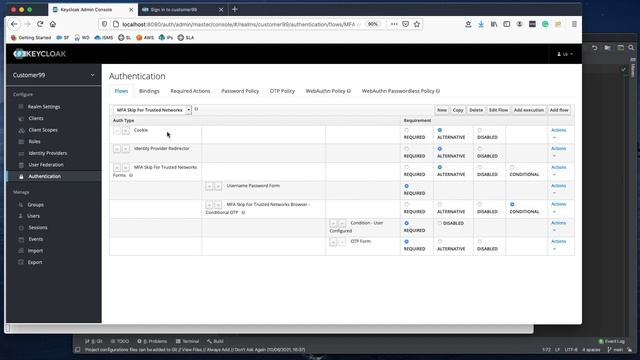This screenshot has height=360, width=640.
Task: Open the OTP Policy tab
Action: pyautogui.click(x=282, y=91)
